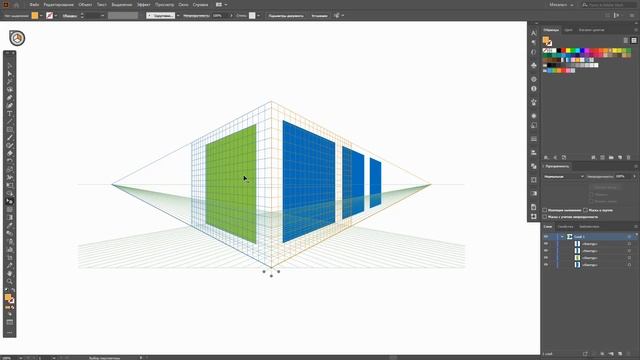Open opacity arrow in Transparency panel
This screenshot has height=360, width=640.
[634, 176]
